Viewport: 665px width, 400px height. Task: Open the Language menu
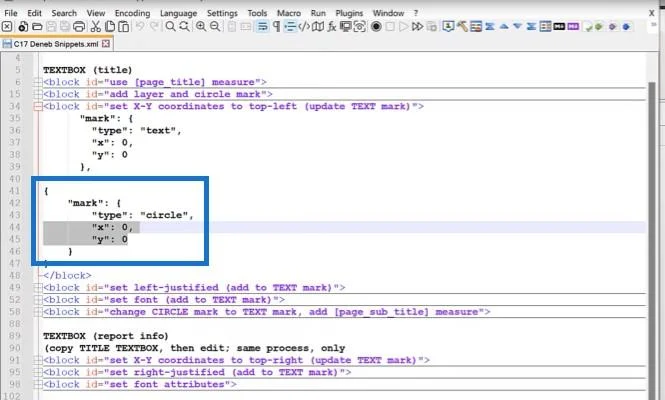point(178,13)
